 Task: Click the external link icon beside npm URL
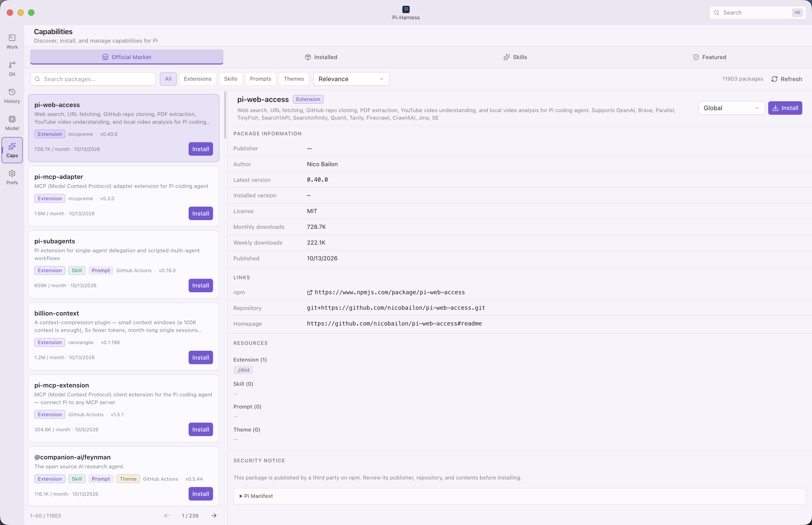pyautogui.click(x=310, y=293)
